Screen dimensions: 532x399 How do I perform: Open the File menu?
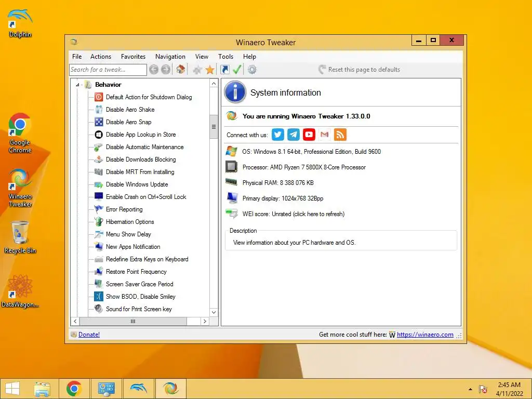(x=77, y=57)
